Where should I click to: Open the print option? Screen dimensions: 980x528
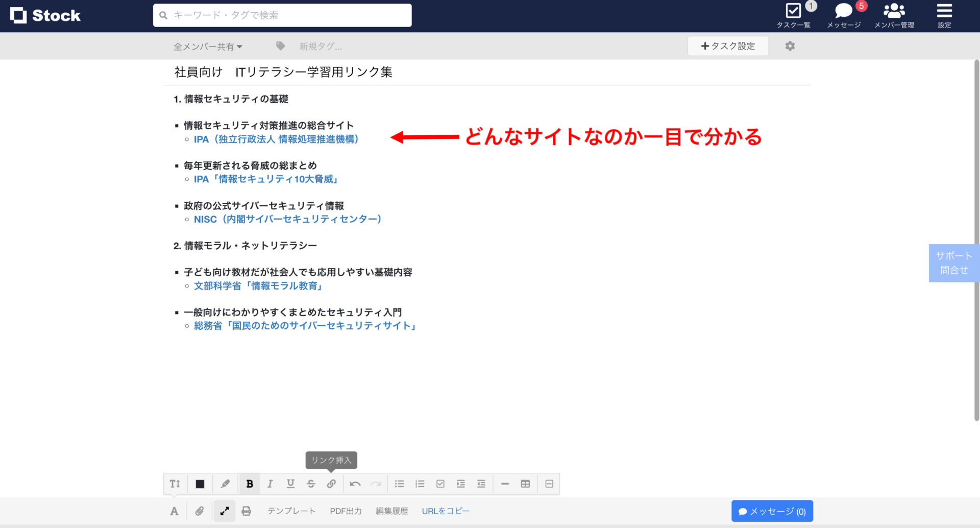[x=247, y=511]
